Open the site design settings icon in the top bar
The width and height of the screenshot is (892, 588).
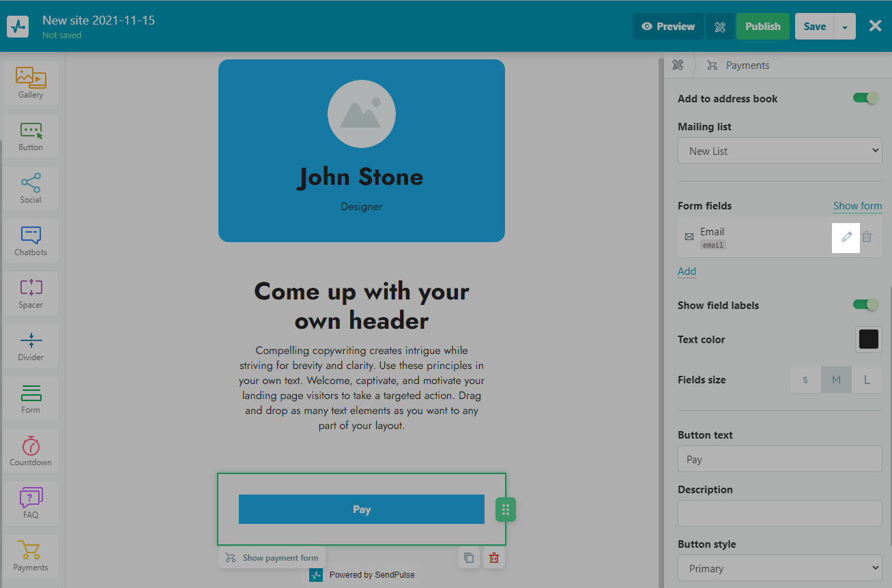pyautogui.click(x=720, y=27)
